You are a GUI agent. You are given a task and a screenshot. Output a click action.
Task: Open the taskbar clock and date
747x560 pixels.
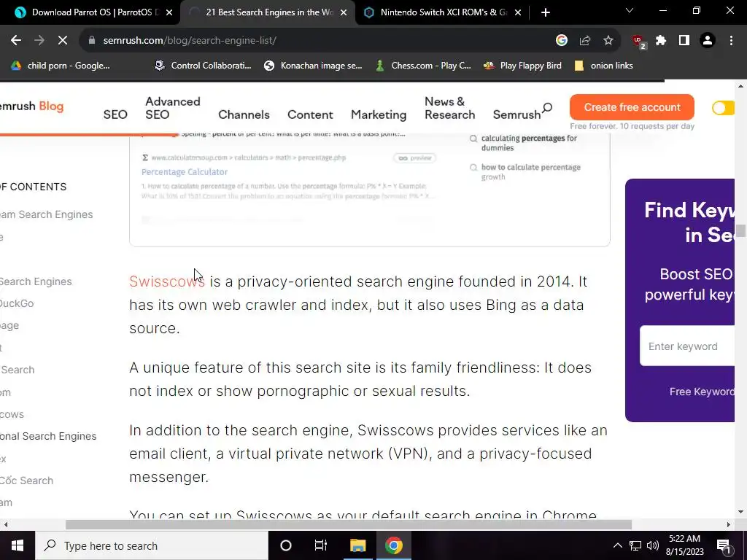[x=684, y=545]
